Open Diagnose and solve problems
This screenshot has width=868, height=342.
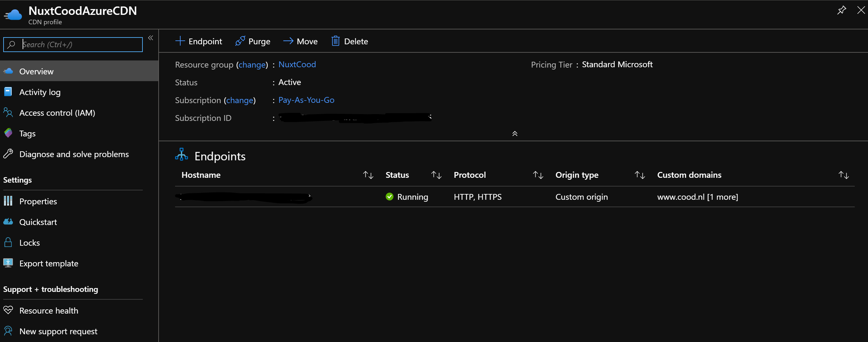79,154
